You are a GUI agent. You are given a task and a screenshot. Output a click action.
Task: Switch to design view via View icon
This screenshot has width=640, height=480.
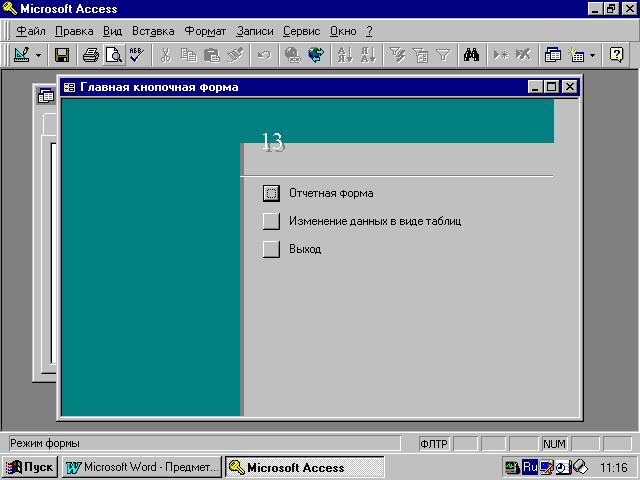pyautogui.click(x=22, y=55)
